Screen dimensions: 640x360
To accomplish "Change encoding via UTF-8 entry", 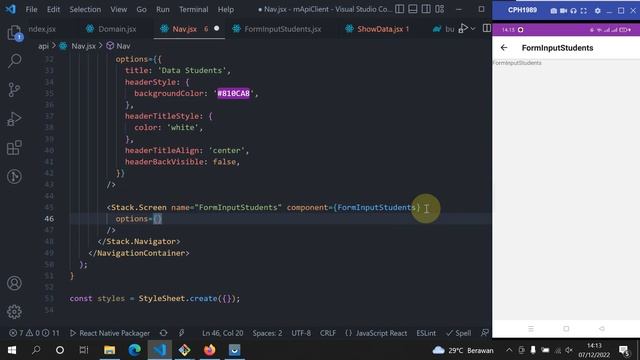I will (x=301, y=333).
